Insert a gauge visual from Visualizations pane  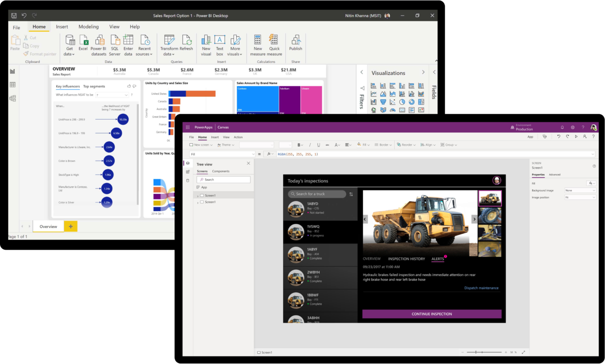392,110
